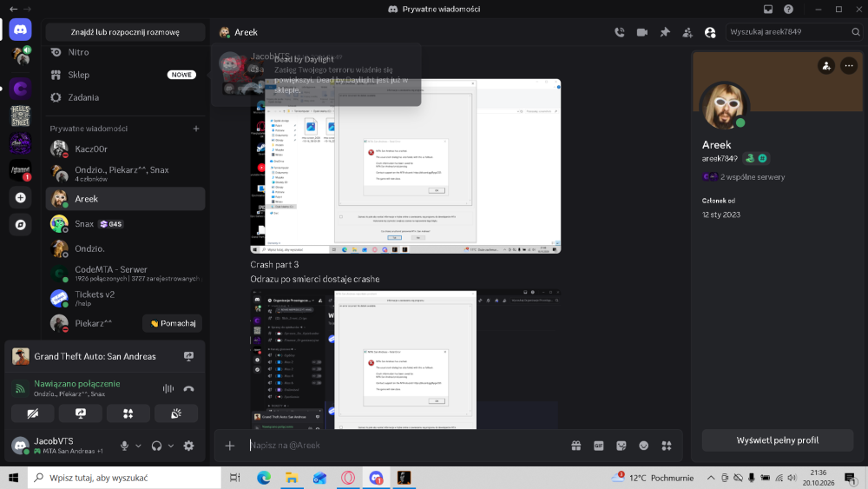Stream Grand Theft Auto: San Andreas
Image resolution: width=868 pixels, height=489 pixels.
(188, 357)
